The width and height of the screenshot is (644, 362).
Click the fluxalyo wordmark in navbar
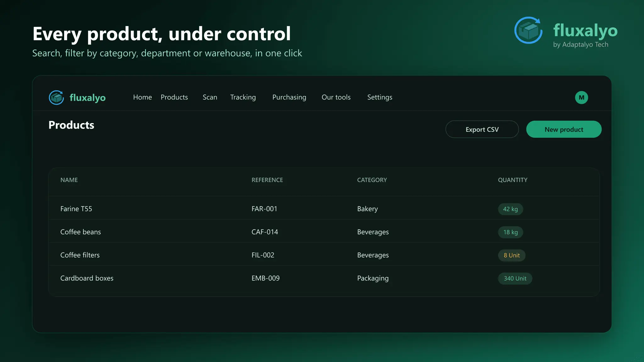(x=87, y=98)
